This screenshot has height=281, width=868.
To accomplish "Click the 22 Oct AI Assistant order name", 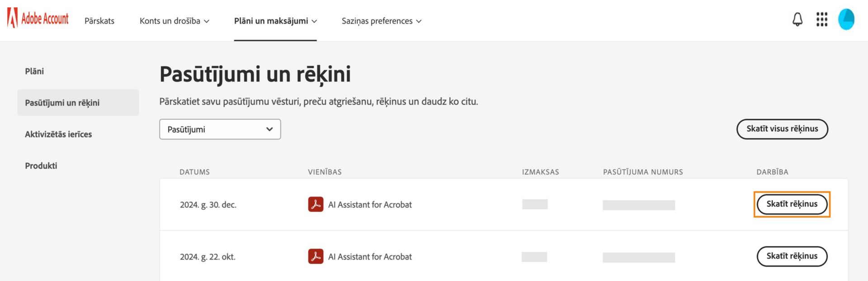I will [370, 257].
